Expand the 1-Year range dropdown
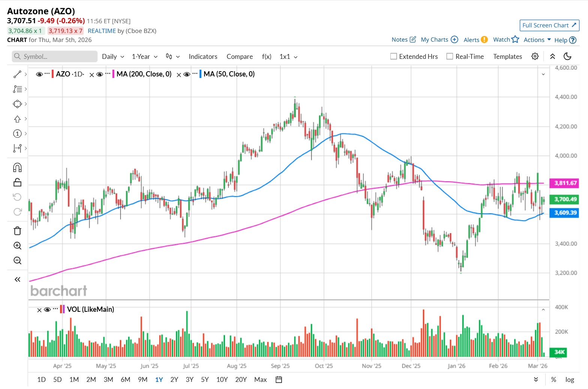588x389 pixels. [x=144, y=57]
